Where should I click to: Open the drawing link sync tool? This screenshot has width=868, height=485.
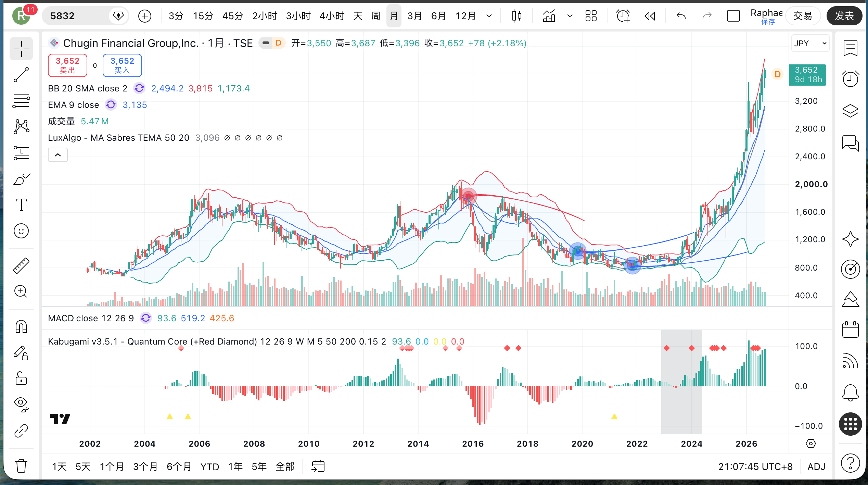click(x=21, y=431)
